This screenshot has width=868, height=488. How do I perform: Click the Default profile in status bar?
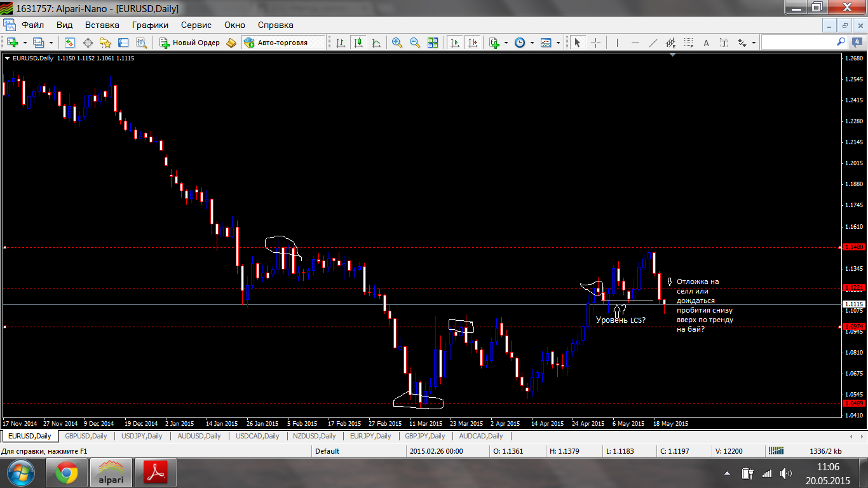[327, 451]
